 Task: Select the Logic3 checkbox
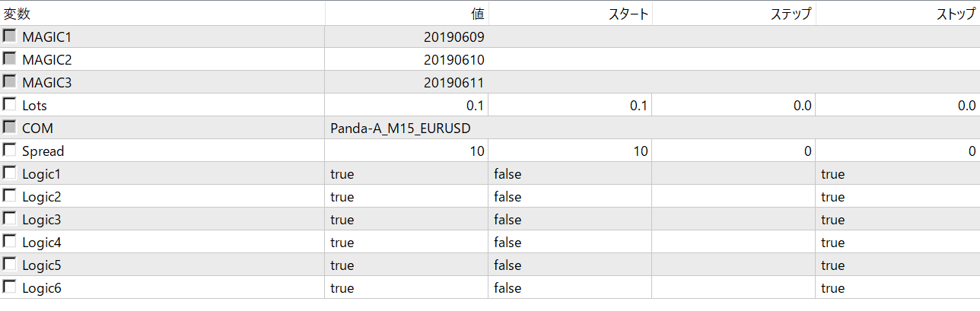click(10, 219)
